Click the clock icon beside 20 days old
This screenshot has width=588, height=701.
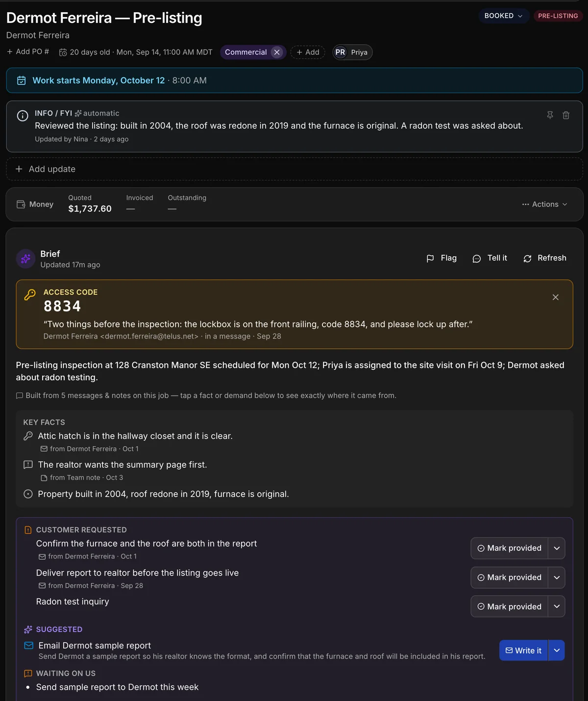click(63, 52)
